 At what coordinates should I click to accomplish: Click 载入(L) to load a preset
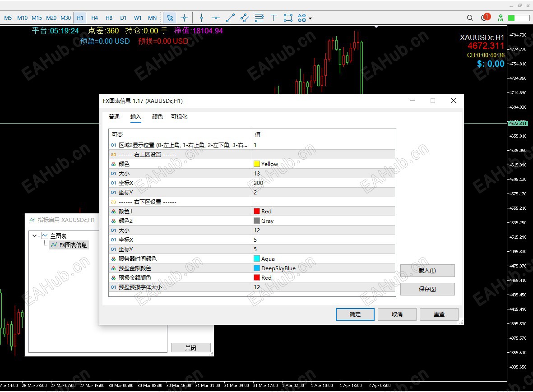427,270
